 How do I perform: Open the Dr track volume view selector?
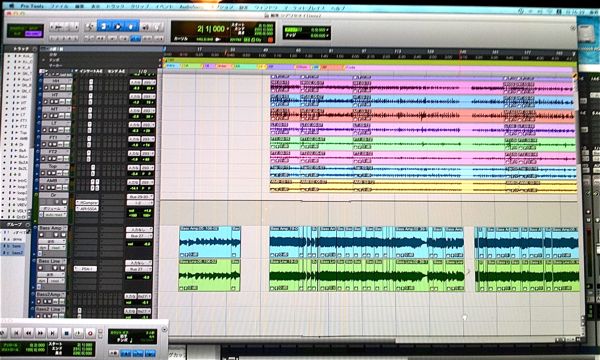[53, 209]
